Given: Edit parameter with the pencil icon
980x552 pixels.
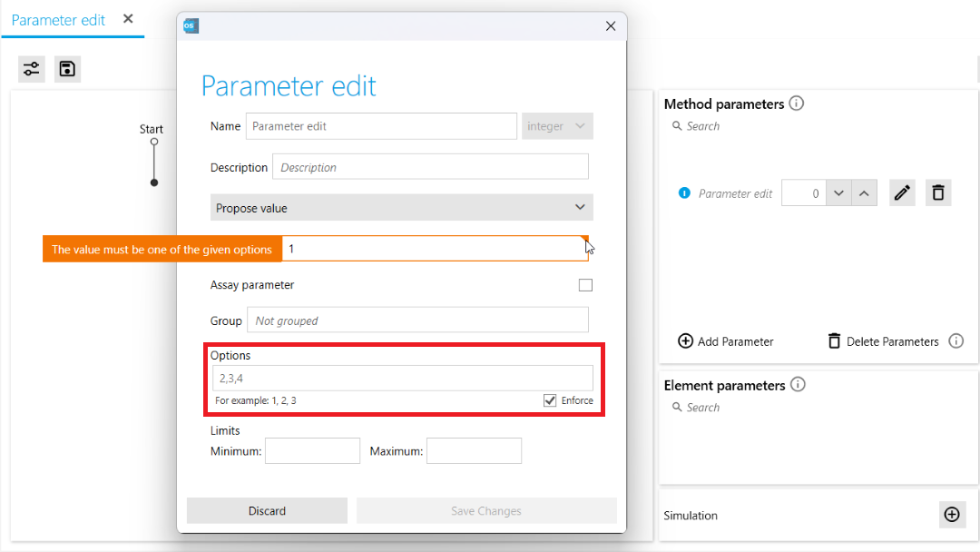Looking at the screenshot, I should coord(902,193).
